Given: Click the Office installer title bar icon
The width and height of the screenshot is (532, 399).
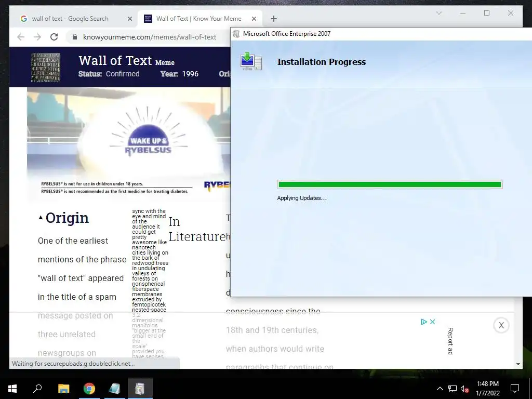Looking at the screenshot, I should pos(236,34).
